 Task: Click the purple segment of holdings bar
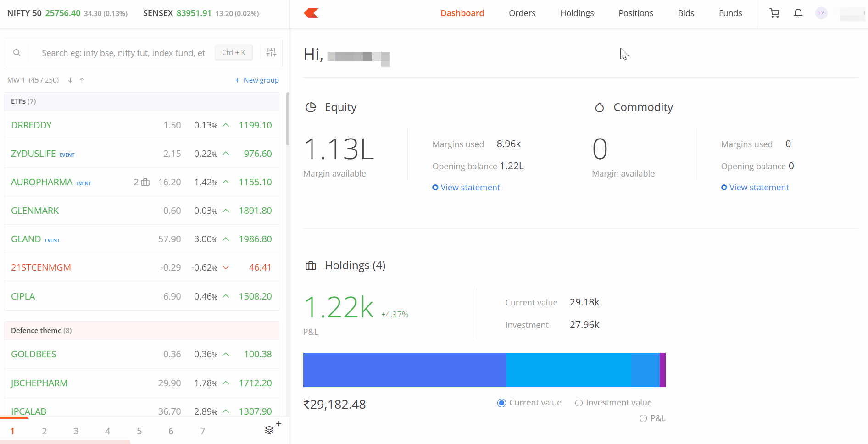(662, 370)
